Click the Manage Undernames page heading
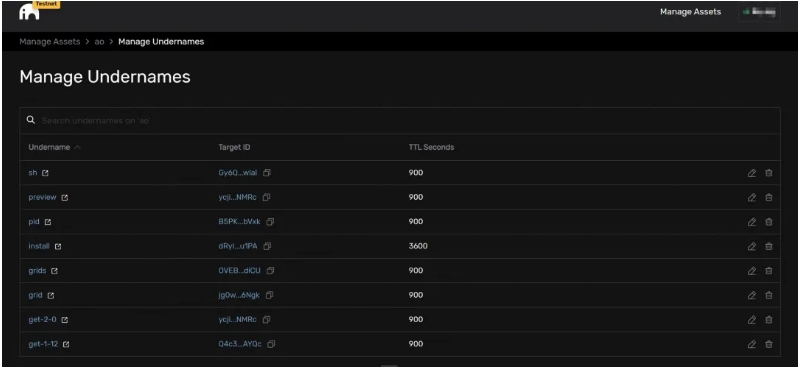Viewport: 800px width, 367px height. [105, 77]
